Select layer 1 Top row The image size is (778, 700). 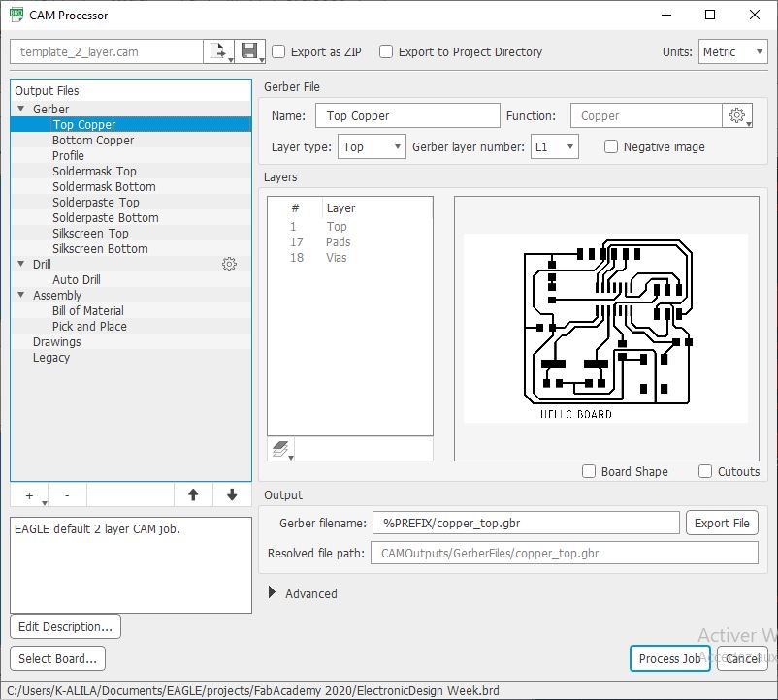click(x=350, y=227)
